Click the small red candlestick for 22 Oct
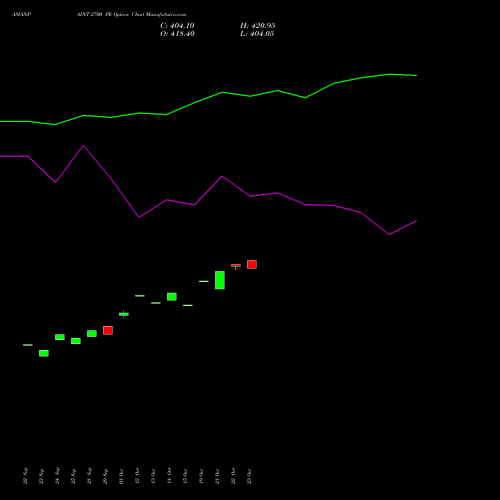The width and height of the screenshot is (500, 500). 236,266
